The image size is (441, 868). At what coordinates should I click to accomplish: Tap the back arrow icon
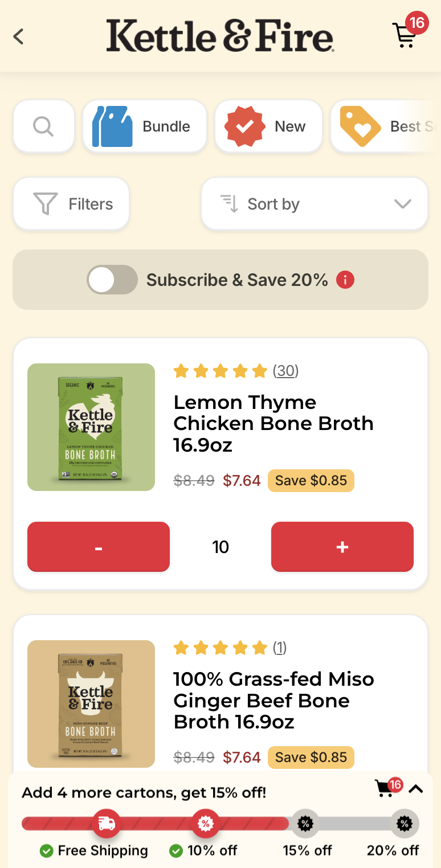[19, 37]
